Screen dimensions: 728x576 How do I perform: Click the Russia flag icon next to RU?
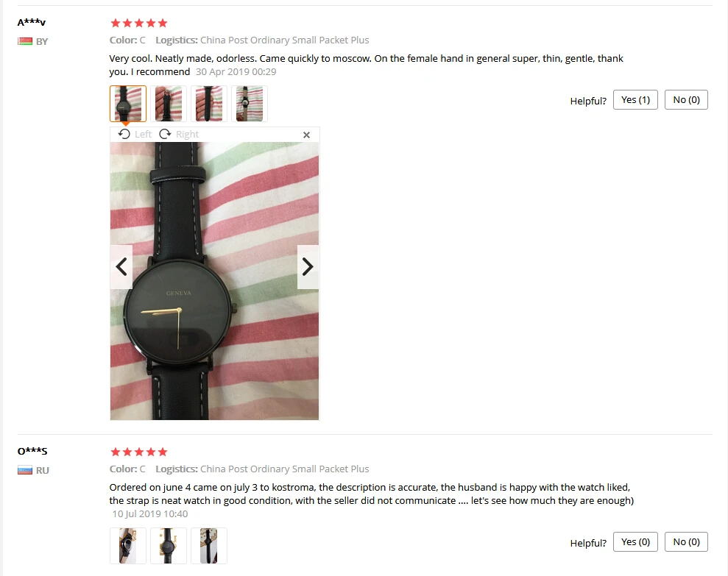click(x=25, y=470)
